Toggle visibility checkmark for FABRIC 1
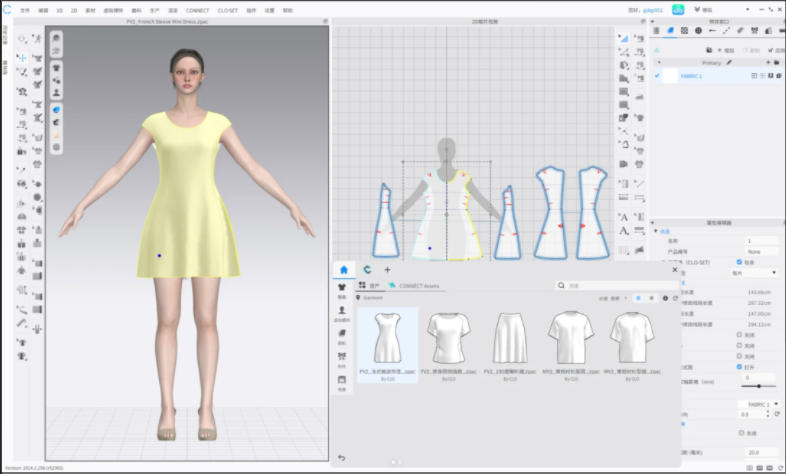 point(657,76)
